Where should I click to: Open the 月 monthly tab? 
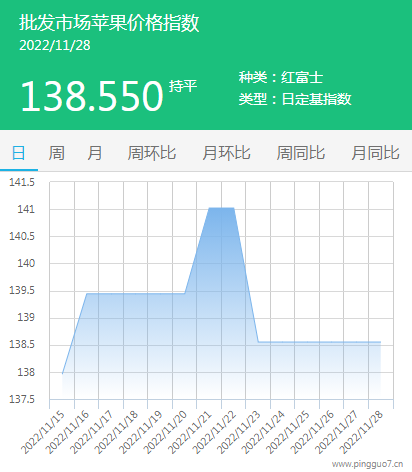95,153
